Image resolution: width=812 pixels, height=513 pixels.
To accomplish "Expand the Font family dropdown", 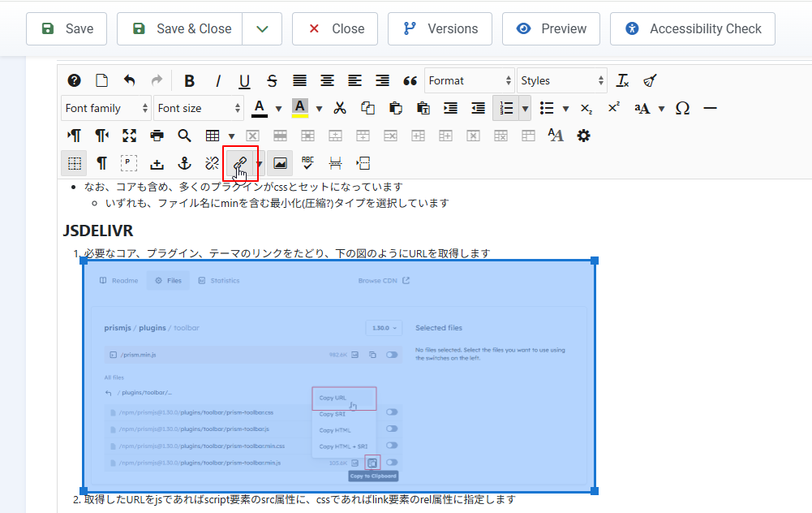I will coord(106,108).
